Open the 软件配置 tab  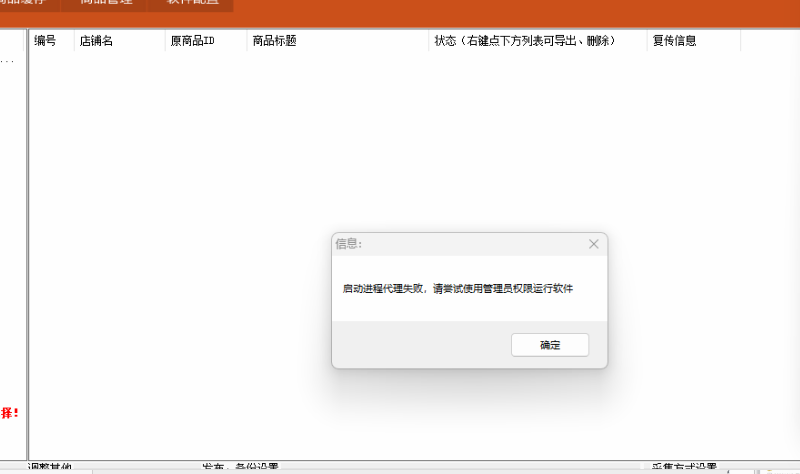tap(191, 3)
